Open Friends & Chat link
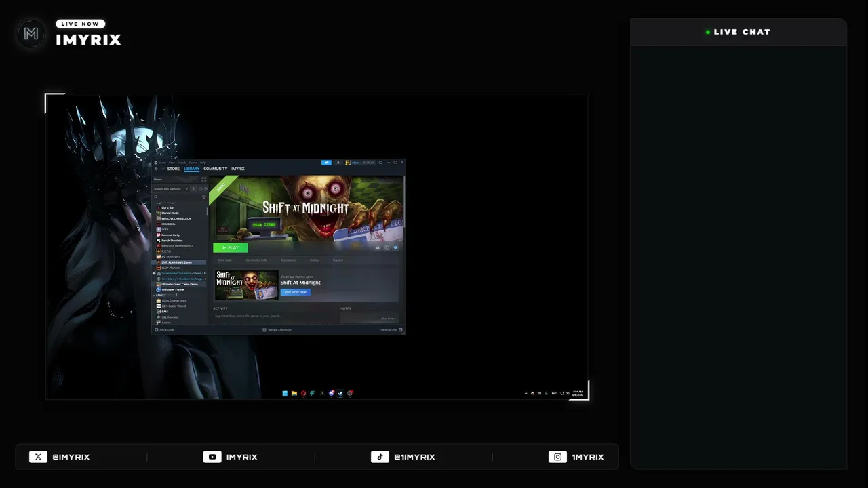Viewport: 868px width, 488px height. point(389,330)
